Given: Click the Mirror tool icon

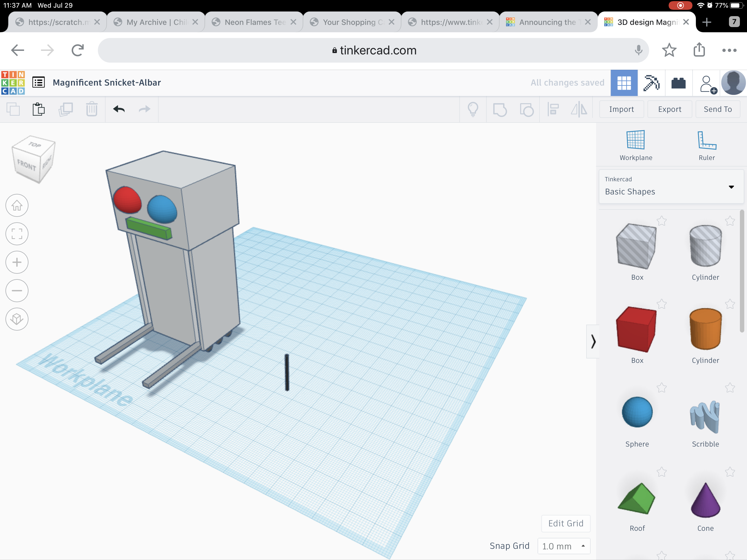Looking at the screenshot, I should pyautogui.click(x=579, y=109).
